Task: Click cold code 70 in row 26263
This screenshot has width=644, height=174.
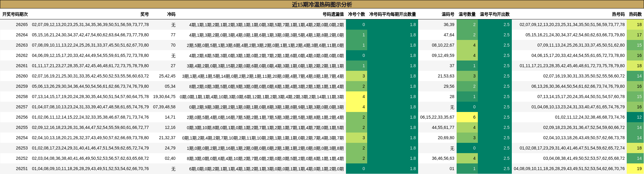Action: 173,45
